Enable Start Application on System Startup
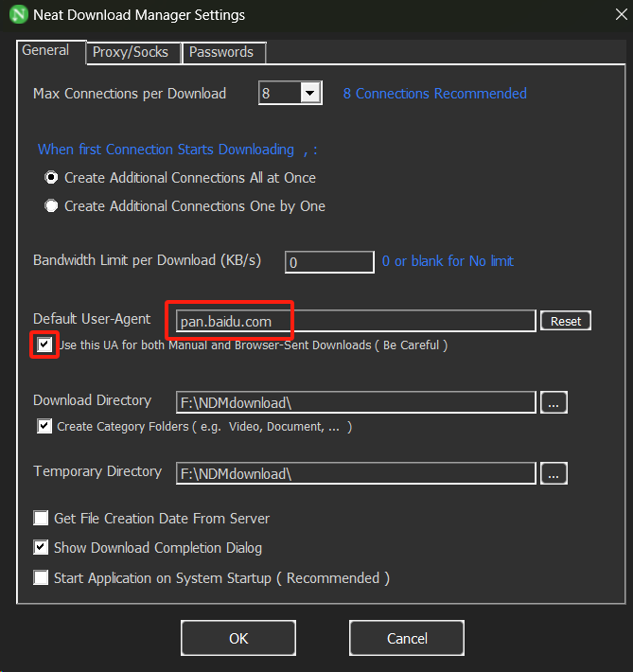The width and height of the screenshot is (633, 672). point(42,577)
